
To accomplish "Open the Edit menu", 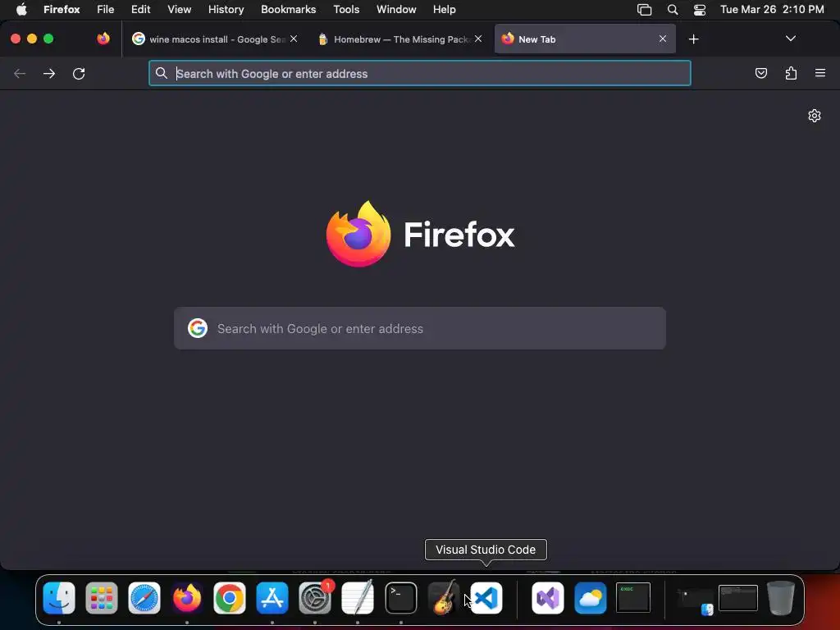I will coord(141,9).
